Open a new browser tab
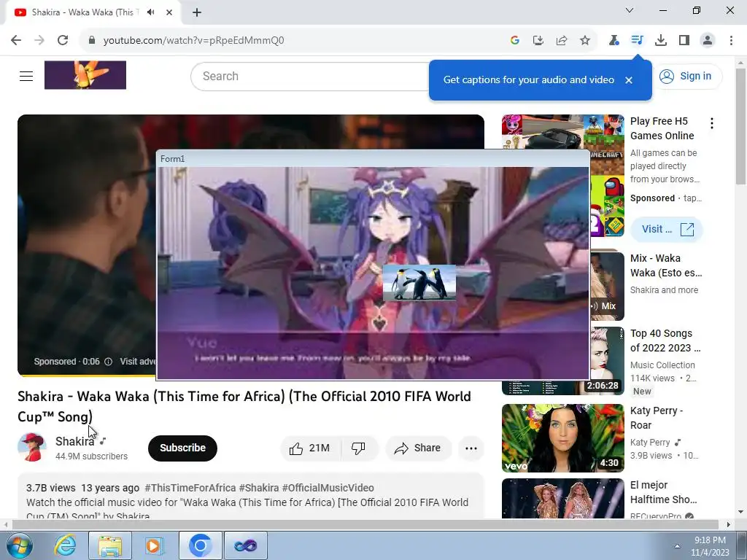 pos(197,13)
